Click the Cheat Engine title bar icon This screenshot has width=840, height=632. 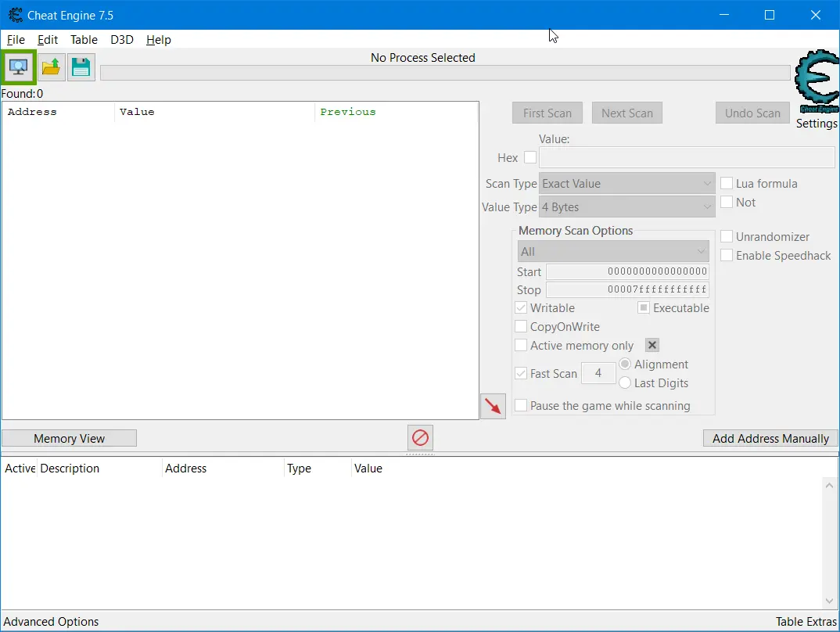16,15
